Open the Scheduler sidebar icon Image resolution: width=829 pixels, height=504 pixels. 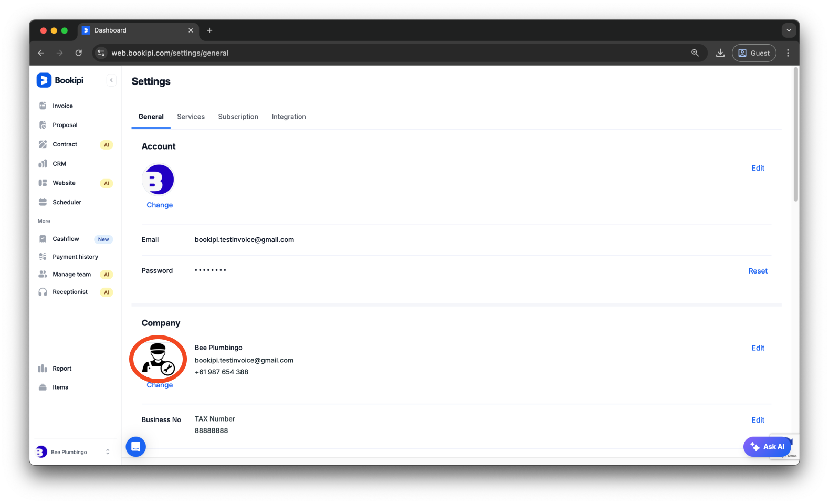point(43,202)
